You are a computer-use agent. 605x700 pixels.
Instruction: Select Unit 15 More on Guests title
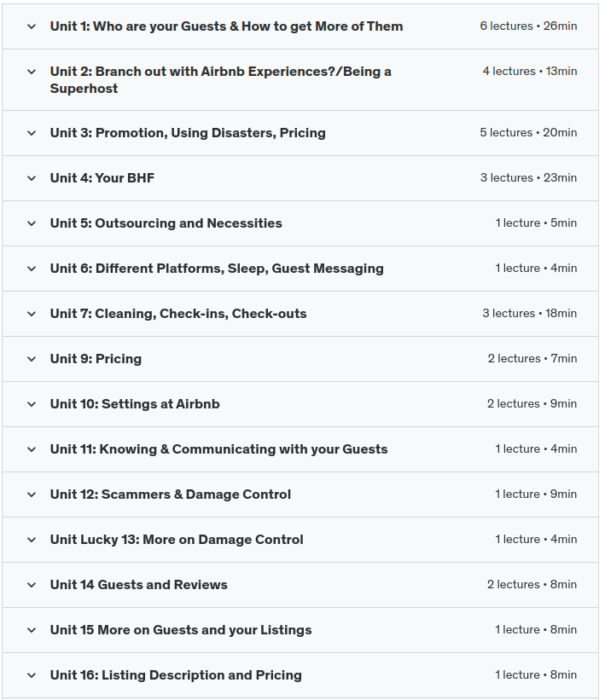[181, 630]
